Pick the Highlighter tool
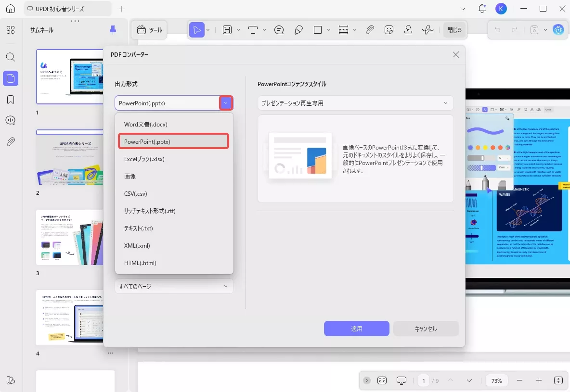 (298, 29)
